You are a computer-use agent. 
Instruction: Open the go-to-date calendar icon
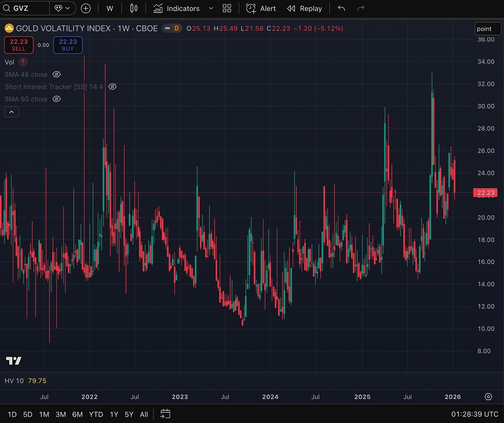coord(165,414)
